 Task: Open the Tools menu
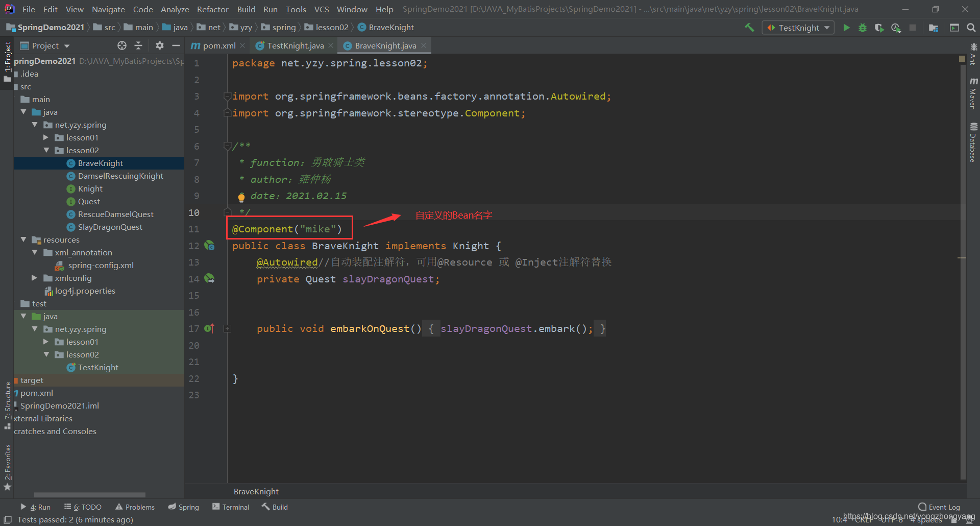point(296,9)
